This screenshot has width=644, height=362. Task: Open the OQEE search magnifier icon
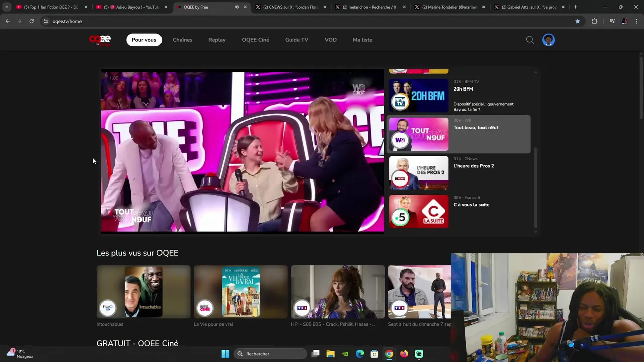point(530,40)
